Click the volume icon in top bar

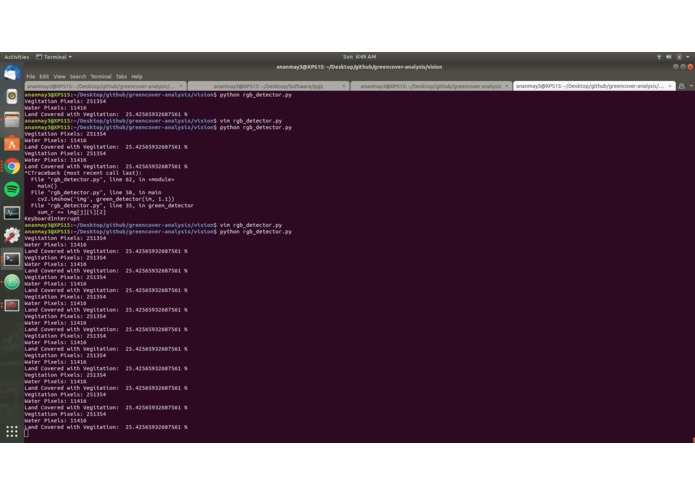[668, 57]
